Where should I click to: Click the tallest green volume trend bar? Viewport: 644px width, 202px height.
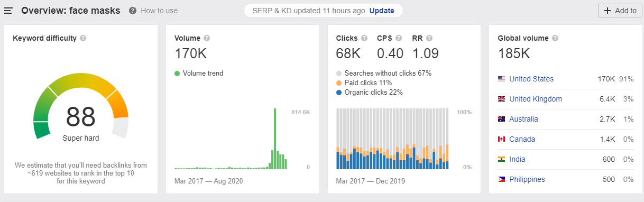275,139
